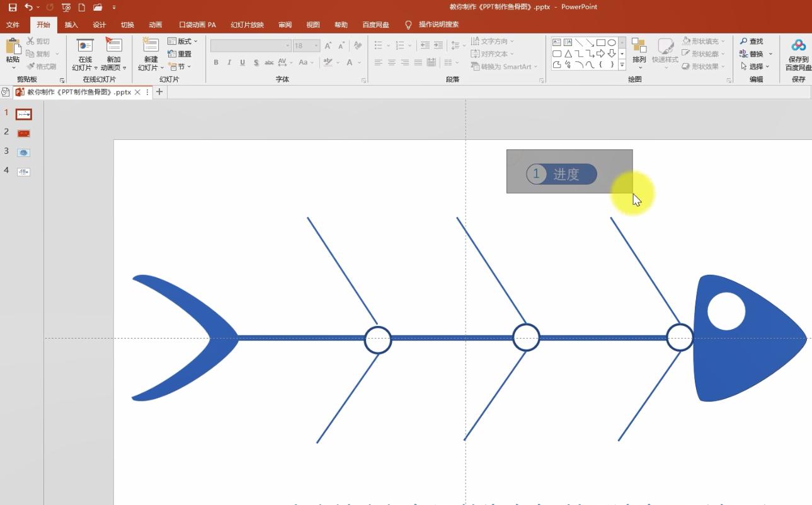Image resolution: width=812 pixels, height=505 pixels.
Task: Click the Undo arrow icon
Action: pos(28,8)
